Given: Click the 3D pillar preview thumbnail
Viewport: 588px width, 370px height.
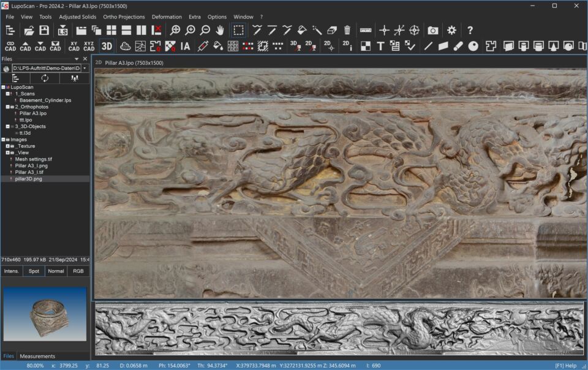Looking at the screenshot, I should (45, 314).
